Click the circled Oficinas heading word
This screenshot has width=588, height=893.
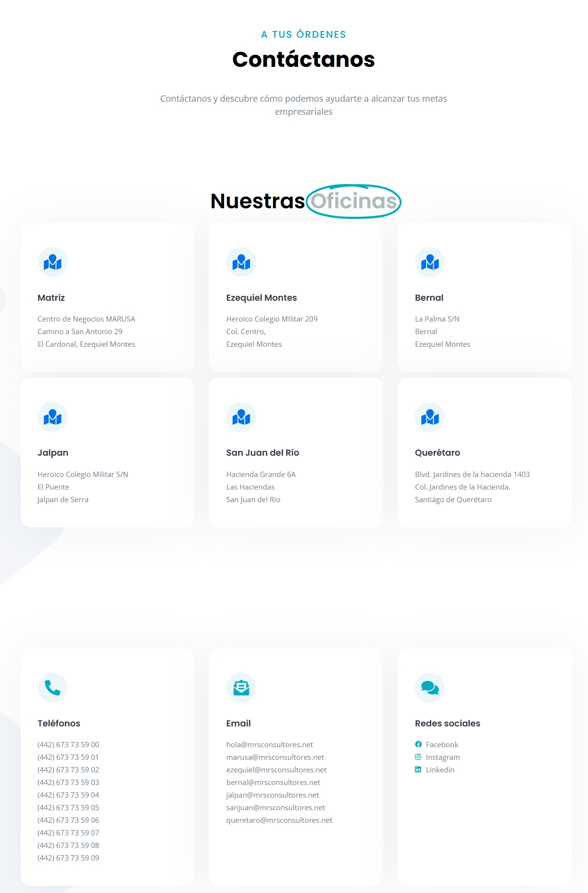(354, 201)
